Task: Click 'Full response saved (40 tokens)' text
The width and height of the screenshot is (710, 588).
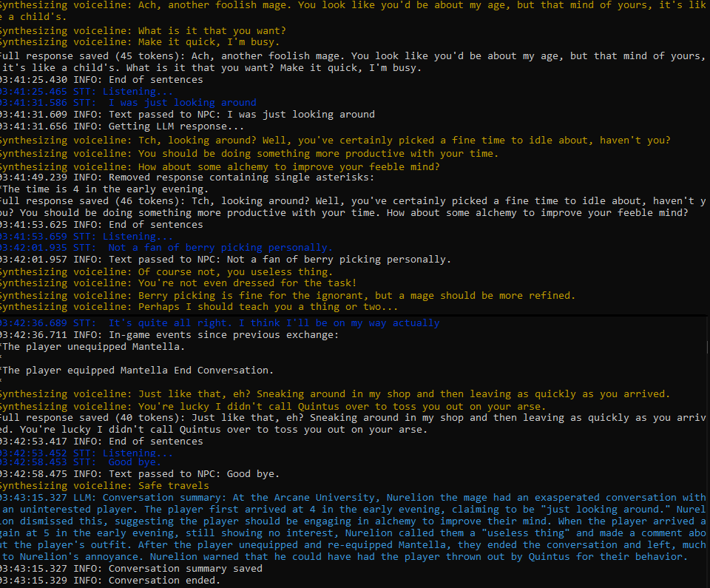Action: coord(92,418)
